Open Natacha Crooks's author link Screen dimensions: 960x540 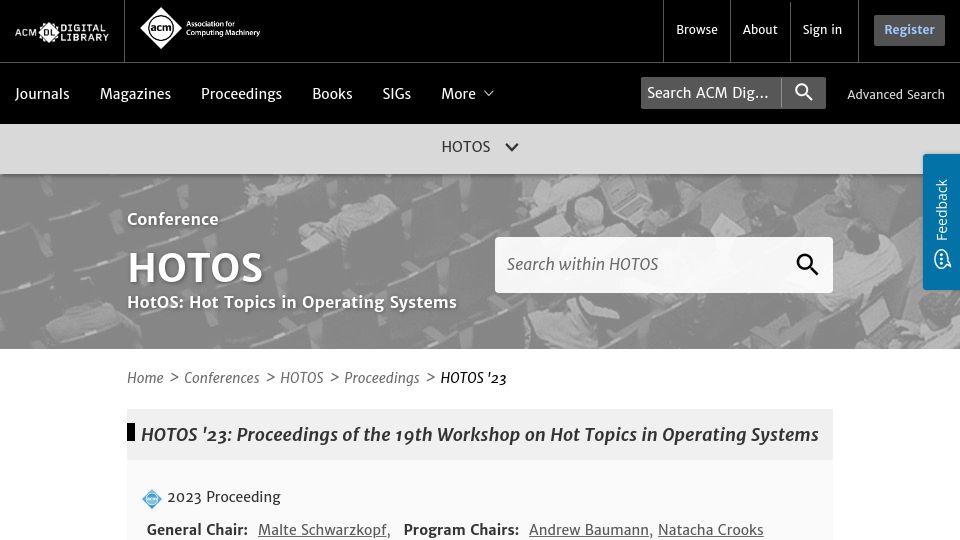(x=710, y=530)
